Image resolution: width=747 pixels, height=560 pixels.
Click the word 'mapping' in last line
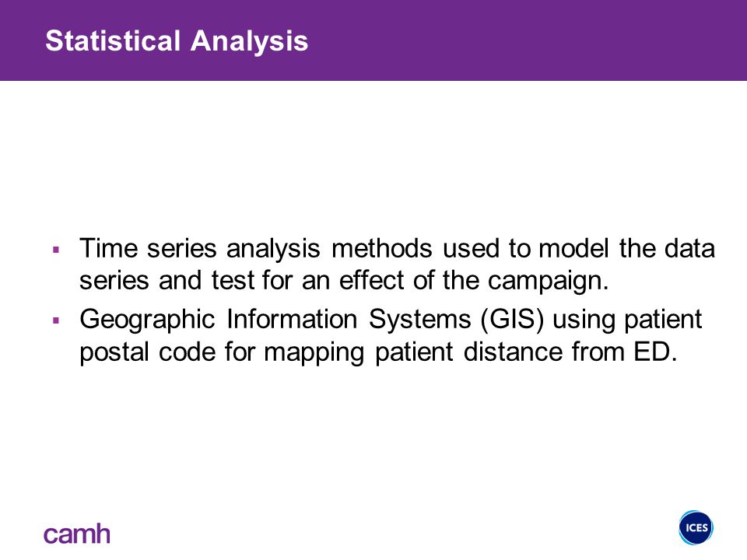click(x=314, y=353)
